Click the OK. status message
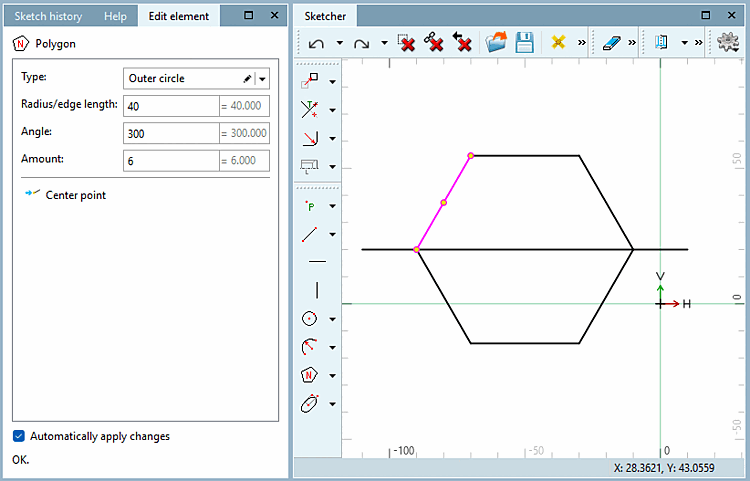 [x=21, y=460]
